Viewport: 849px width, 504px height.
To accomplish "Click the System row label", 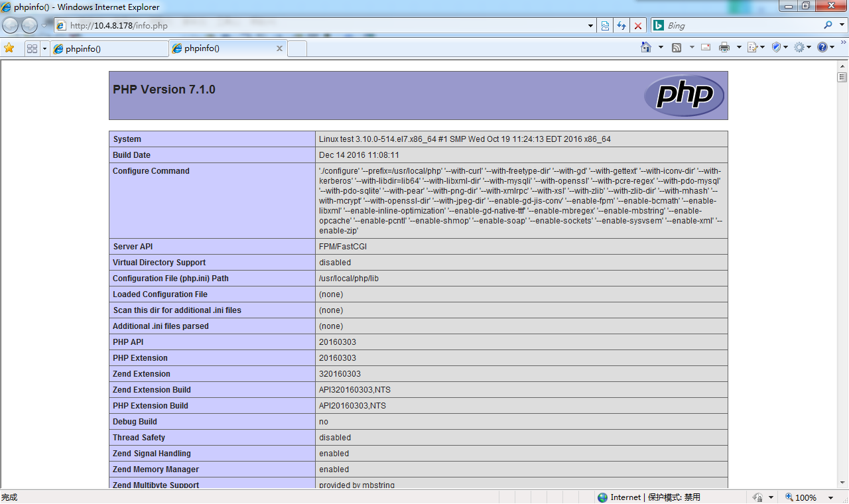I will (127, 139).
